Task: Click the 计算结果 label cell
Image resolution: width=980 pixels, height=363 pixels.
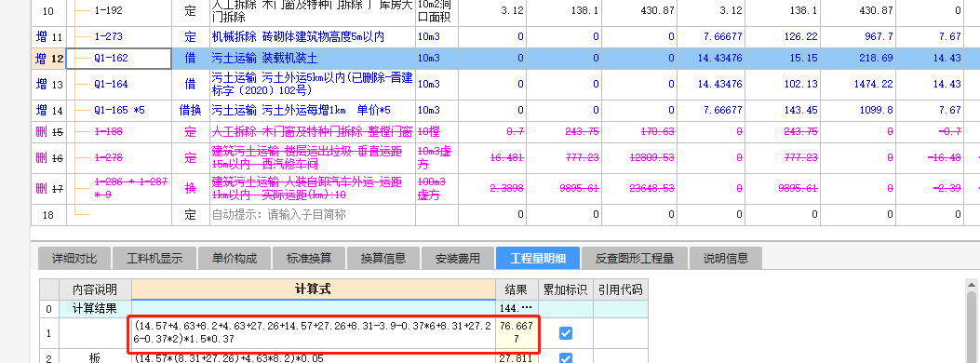Action: (95, 308)
